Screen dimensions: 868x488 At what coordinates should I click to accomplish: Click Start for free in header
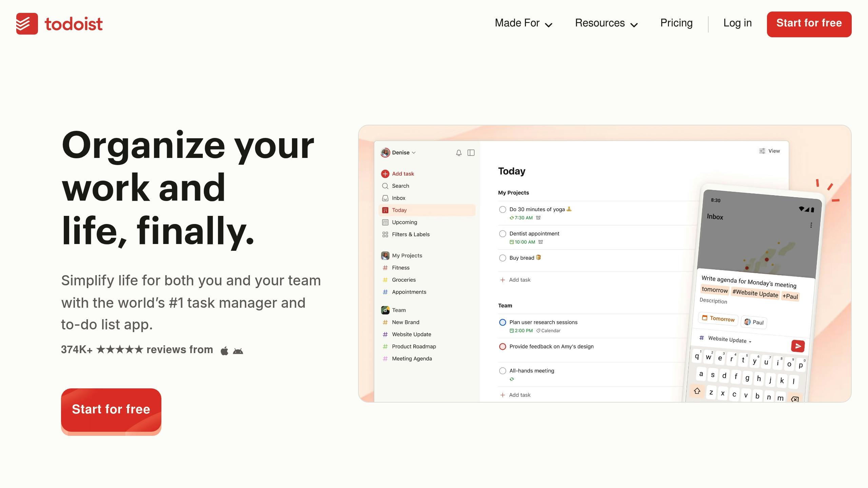pyautogui.click(x=809, y=24)
